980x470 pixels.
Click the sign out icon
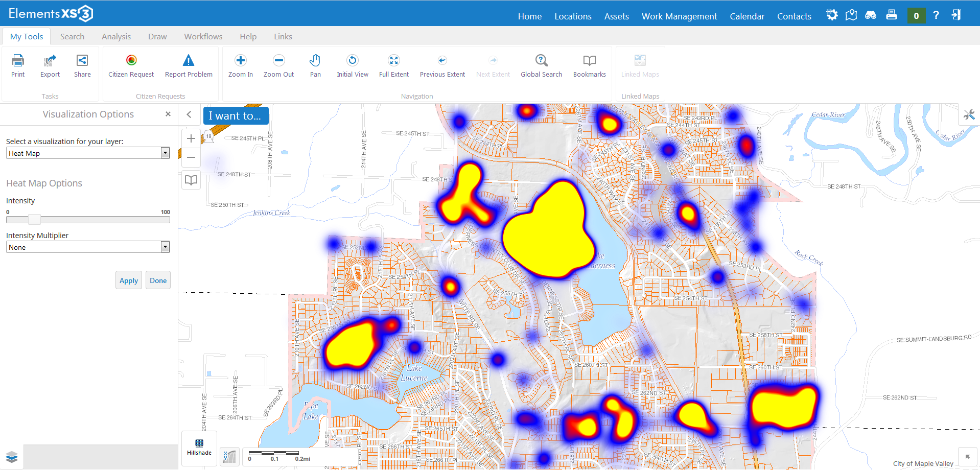pos(956,15)
